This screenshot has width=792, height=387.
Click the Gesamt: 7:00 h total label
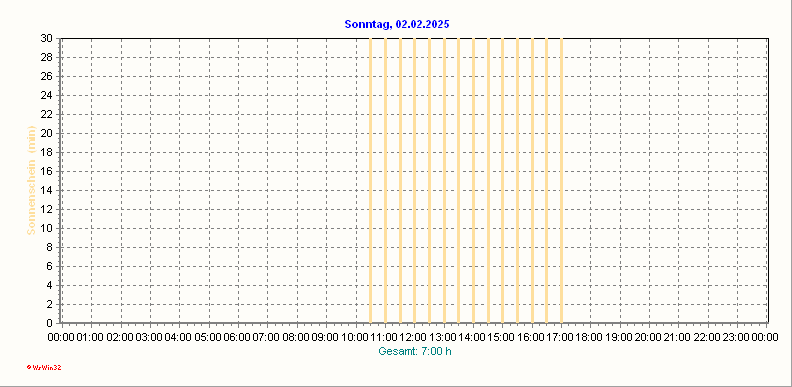coord(415,351)
